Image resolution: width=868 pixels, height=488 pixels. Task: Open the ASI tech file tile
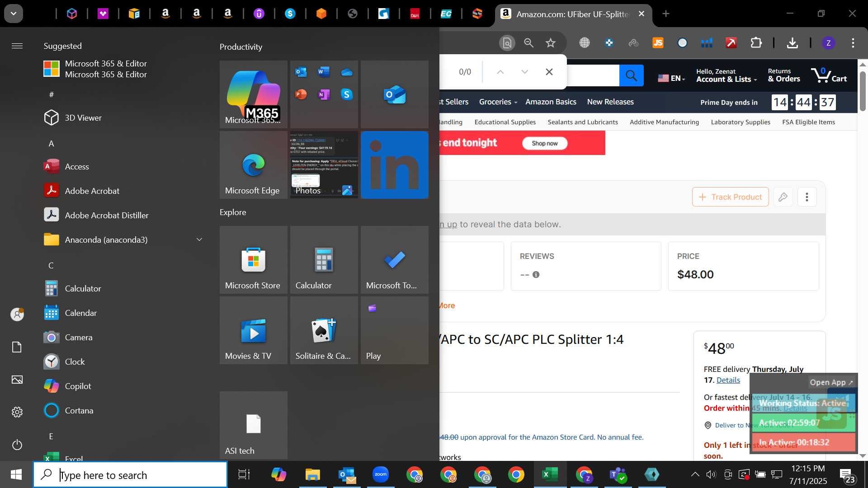[x=254, y=425]
